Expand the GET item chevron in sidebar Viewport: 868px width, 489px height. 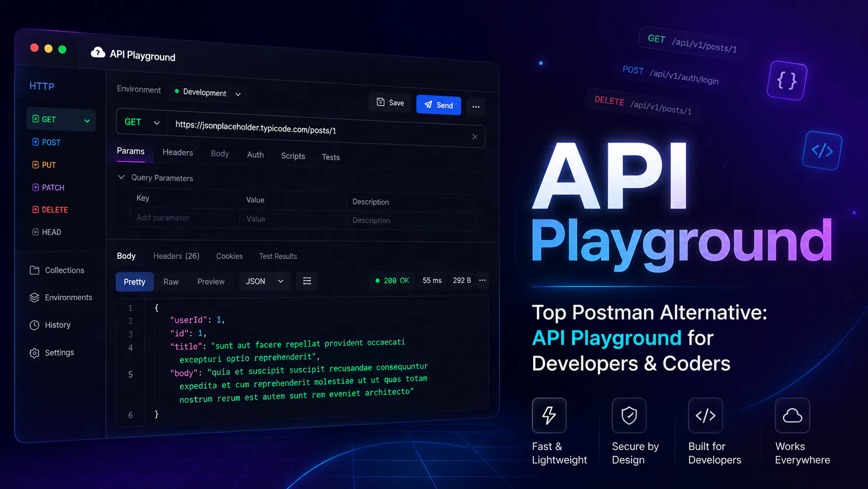87,121
